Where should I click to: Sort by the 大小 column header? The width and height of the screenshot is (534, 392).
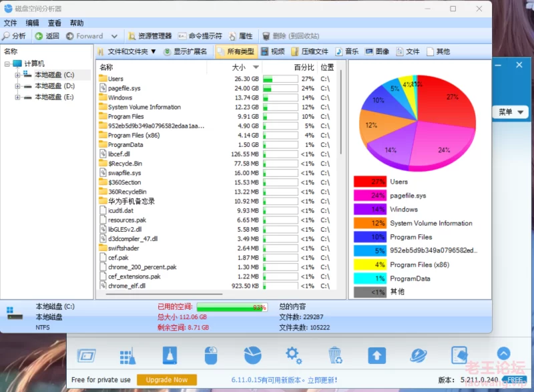(x=238, y=67)
